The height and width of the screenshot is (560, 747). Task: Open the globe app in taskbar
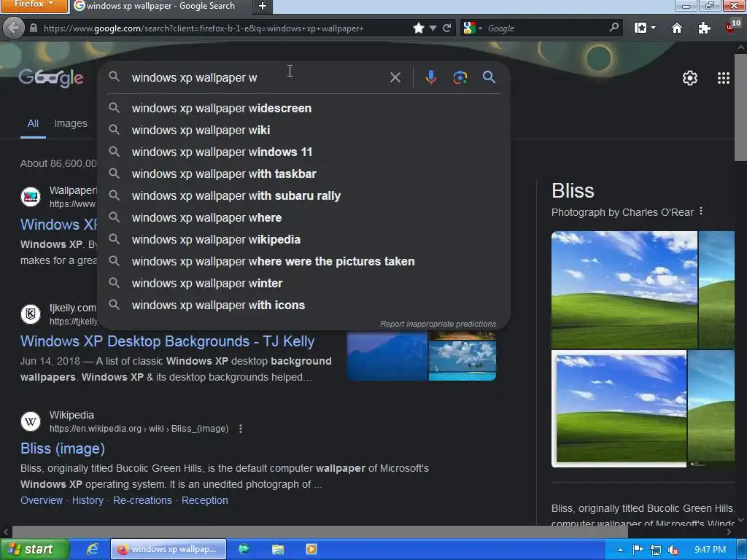click(244, 549)
